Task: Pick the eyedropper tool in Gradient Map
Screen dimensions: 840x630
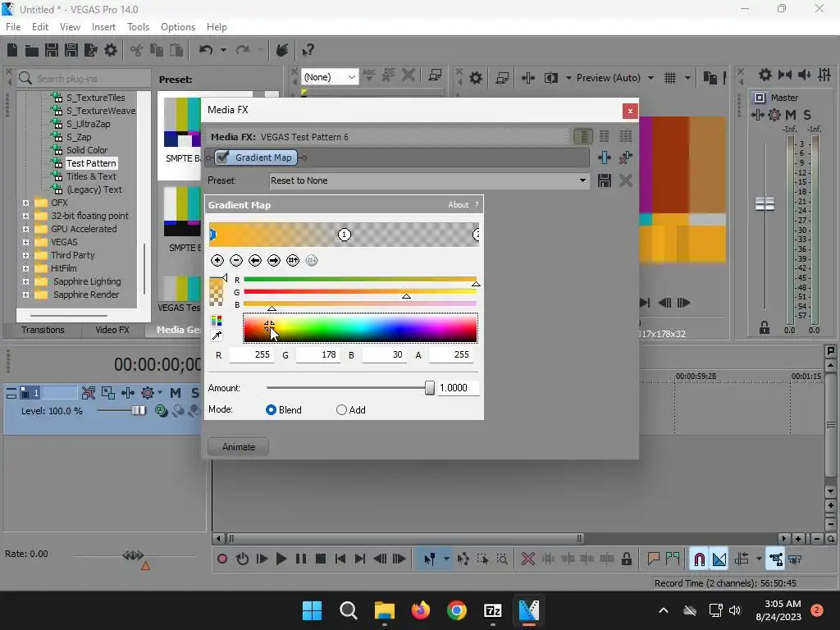Action: [x=217, y=336]
